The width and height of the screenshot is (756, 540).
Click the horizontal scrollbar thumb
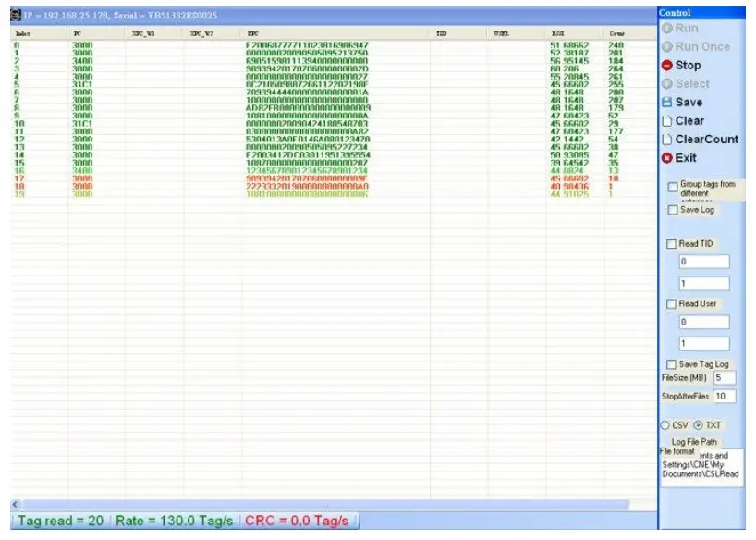click(x=325, y=505)
